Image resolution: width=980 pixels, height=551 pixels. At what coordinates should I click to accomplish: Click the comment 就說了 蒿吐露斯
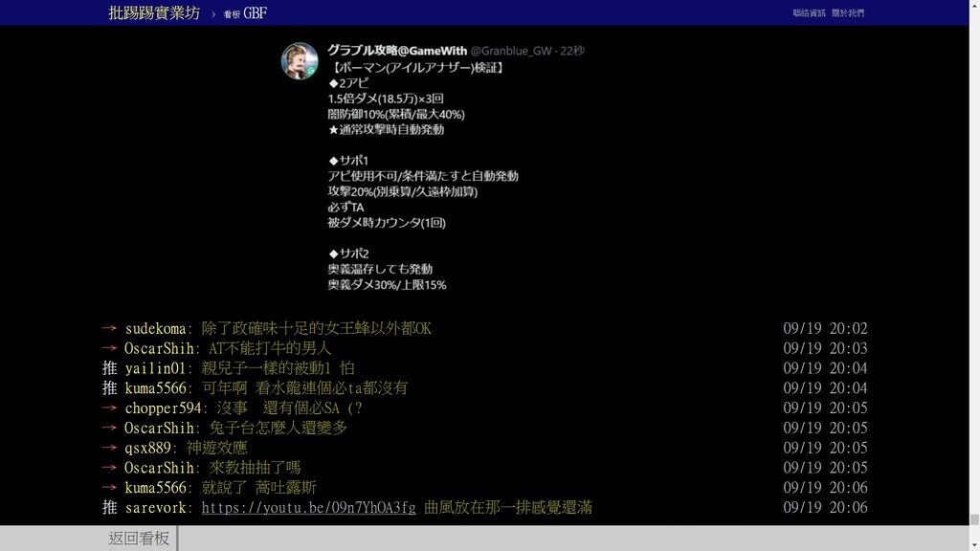[x=258, y=488]
